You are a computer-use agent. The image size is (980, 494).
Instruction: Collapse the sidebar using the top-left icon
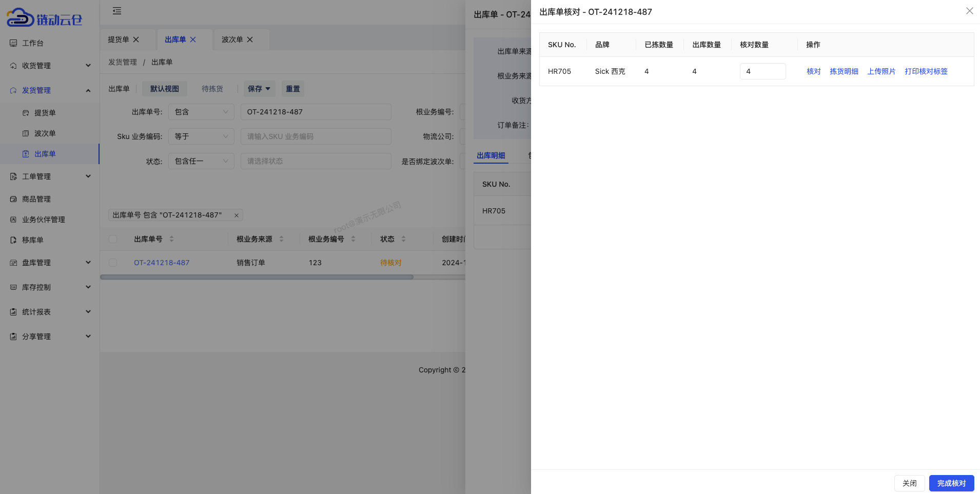click(x=117, y=11)
